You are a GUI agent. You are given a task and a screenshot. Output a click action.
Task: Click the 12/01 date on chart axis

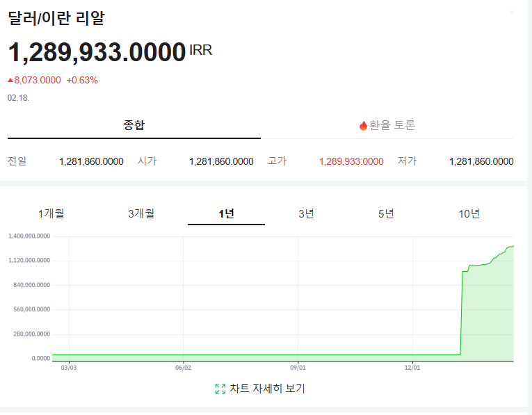click(x=412, y=368)
